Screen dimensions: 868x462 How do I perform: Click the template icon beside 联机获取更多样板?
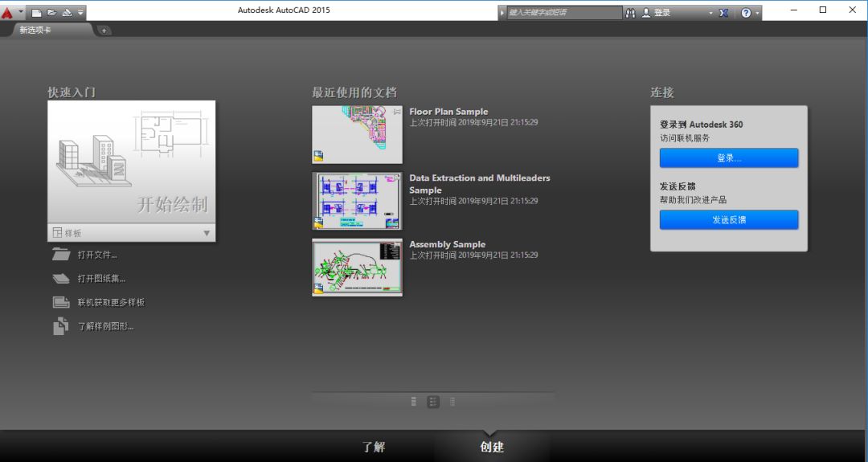click(x=61, y=302)
